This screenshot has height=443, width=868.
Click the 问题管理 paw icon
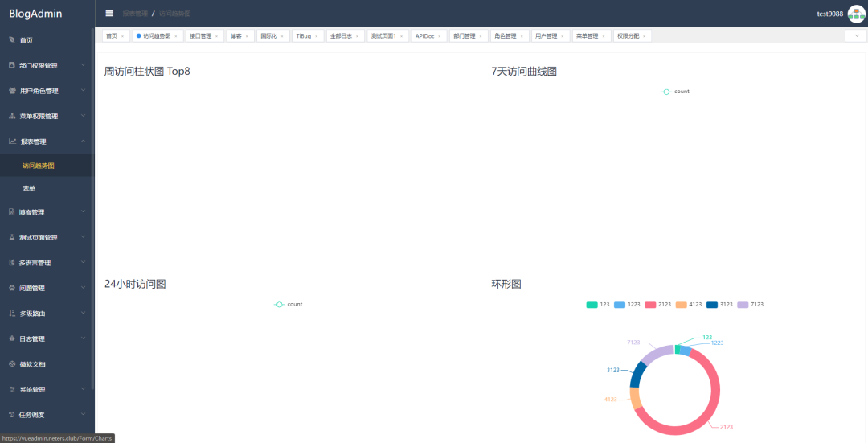point(11,288)
